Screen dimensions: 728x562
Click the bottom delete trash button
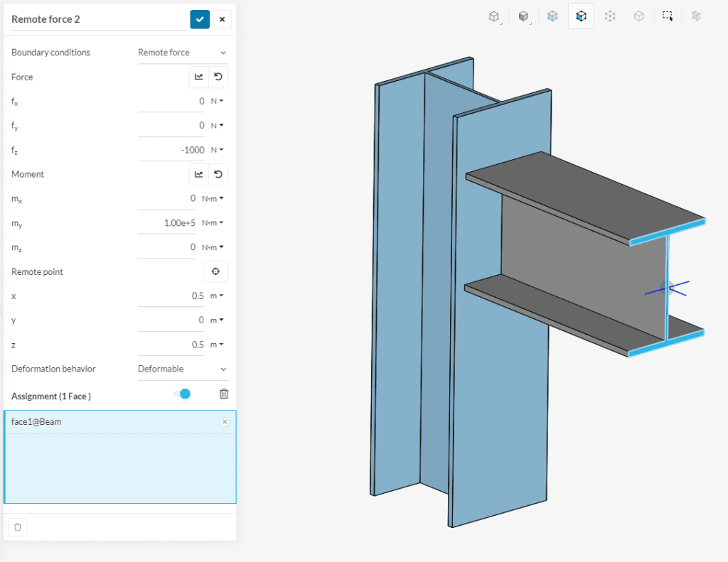click(18, 527)
